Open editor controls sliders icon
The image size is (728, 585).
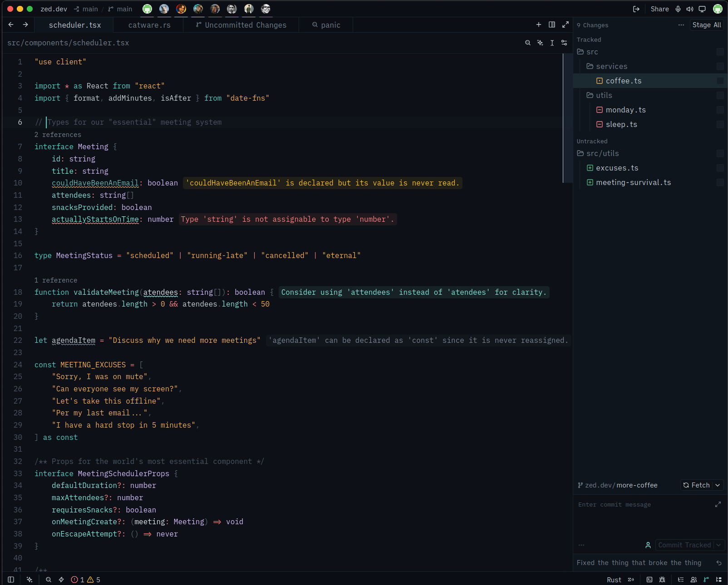coord(564,43)
